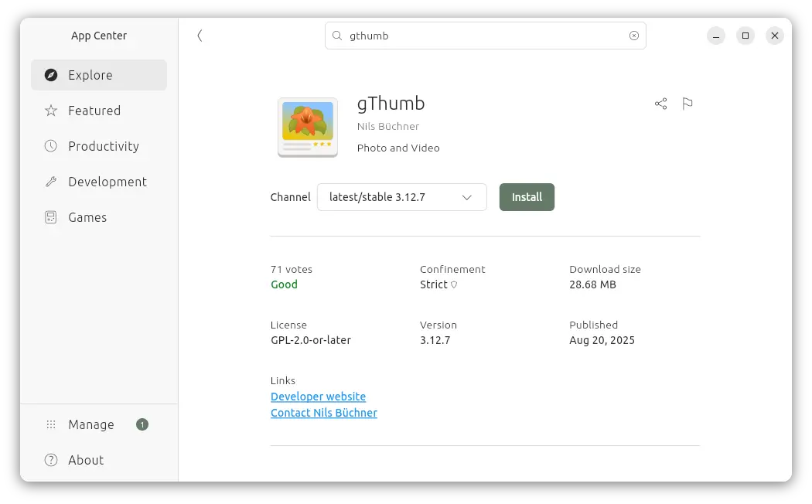Click the Explore compass icon
The height and width of the screenshot is (504, 812).
coord(51,75)
